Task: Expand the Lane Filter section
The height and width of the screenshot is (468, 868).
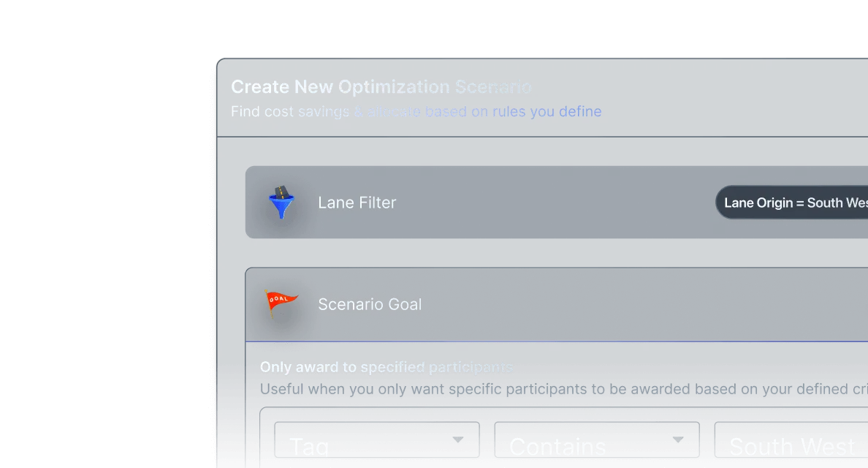Action: [556, 202]
